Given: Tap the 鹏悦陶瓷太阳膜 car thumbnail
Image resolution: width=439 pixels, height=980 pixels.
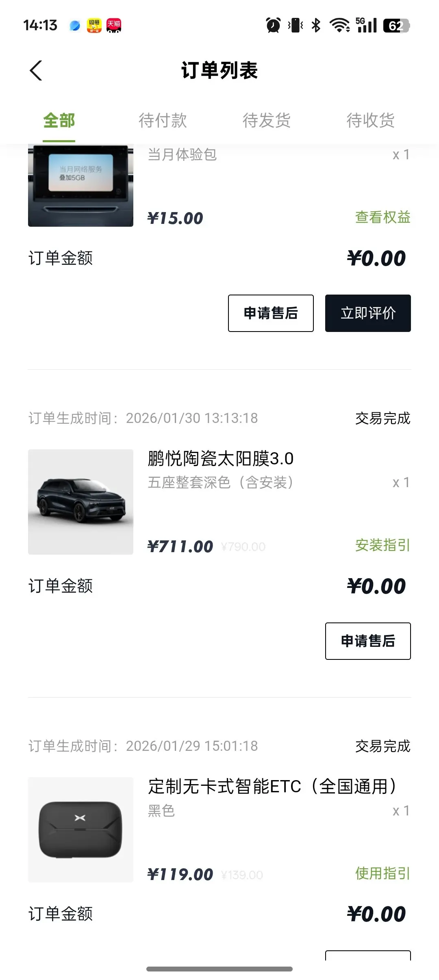Looking at the screenshot, I should tap(80, 502).
